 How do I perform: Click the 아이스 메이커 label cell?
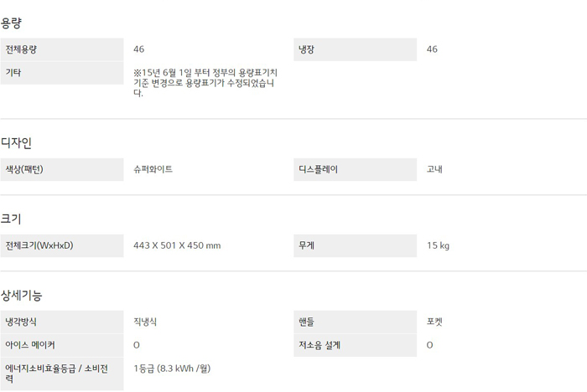pyautogui.click(x=61, y=345)
